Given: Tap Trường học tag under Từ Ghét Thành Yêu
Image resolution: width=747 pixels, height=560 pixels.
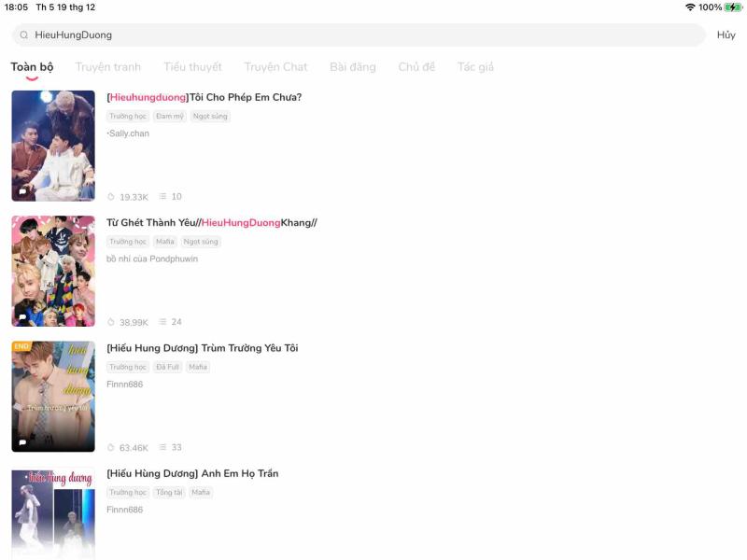Looking at the screenshot, I should (x=128, y=242).
